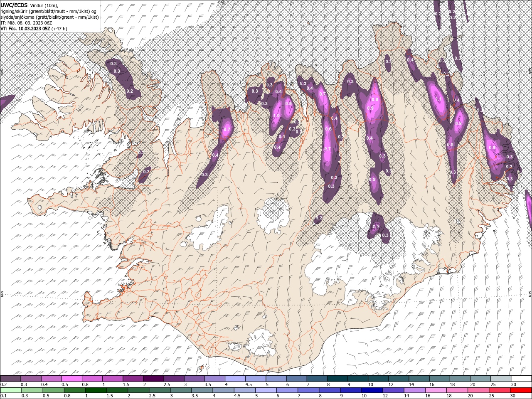Pick the bright pink 0.5 swatch in the snow scale
Viewport: 532px width, 399px height.
[x=72, y=379]
